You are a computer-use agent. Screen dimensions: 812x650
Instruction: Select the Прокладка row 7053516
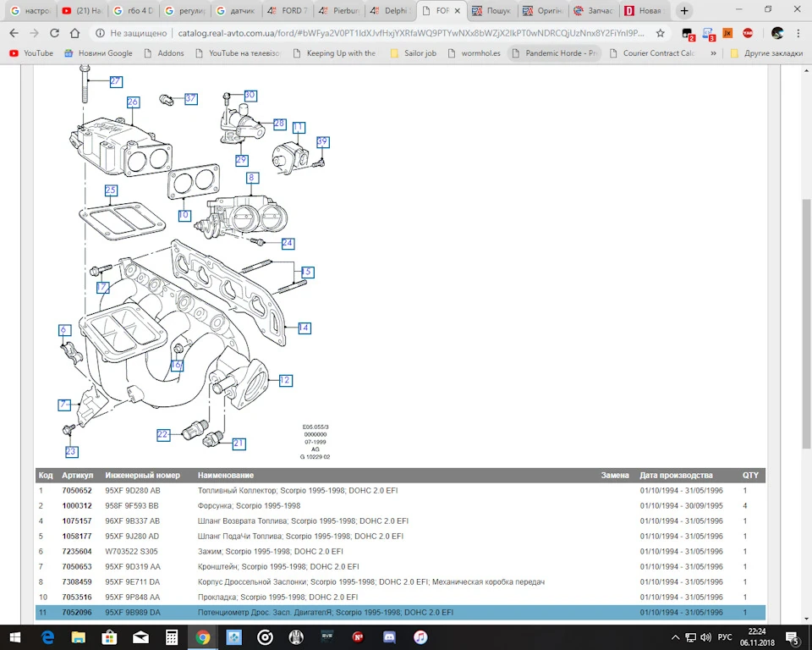pyautogui.click(x=400, y=598)
